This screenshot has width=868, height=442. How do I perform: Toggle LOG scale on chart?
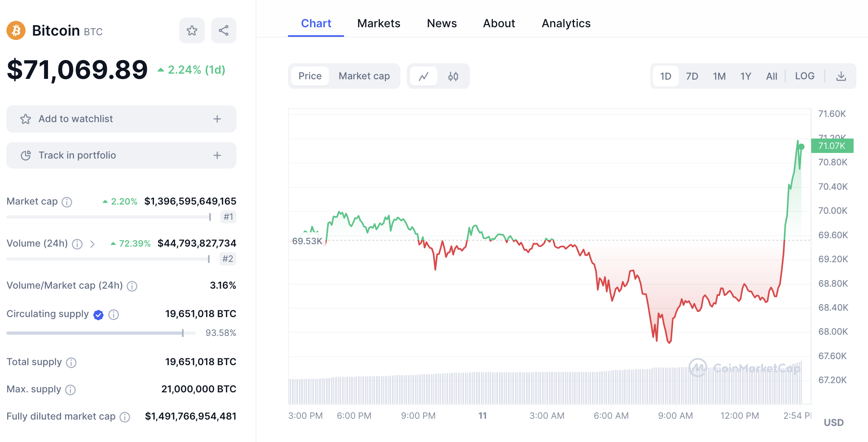click(x=804, y=76)
